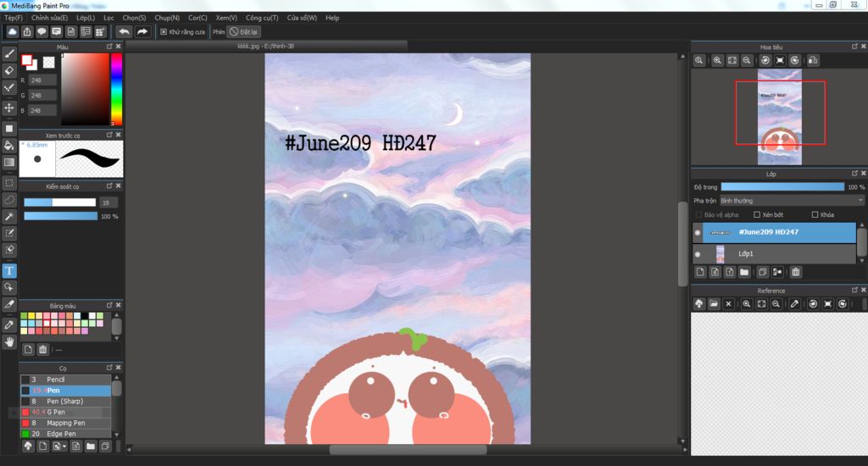Duplicate the current layer
This screenshot has height=466, width=868.
(x=762, y=272)
